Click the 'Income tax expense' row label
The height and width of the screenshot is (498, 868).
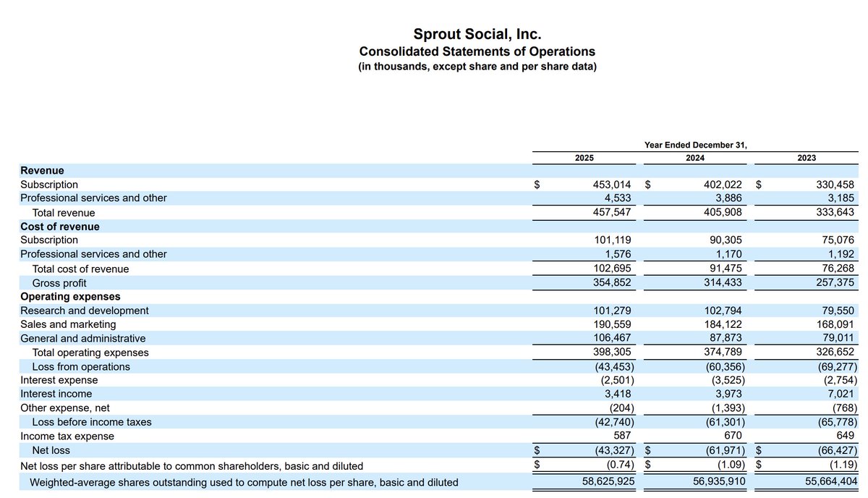(x=67, y=436)
